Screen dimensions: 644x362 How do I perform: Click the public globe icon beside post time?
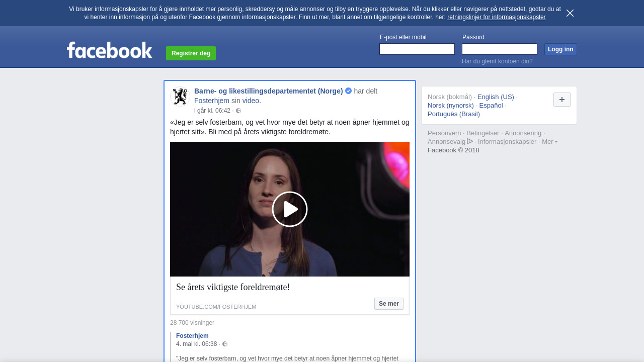[238, 111]
